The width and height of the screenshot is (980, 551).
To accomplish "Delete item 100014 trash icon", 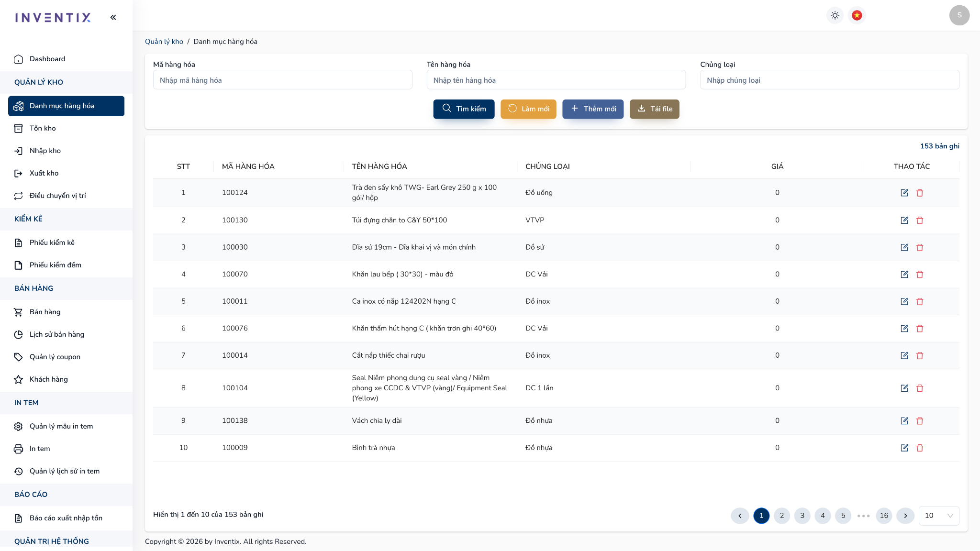I will pos(920,355).
